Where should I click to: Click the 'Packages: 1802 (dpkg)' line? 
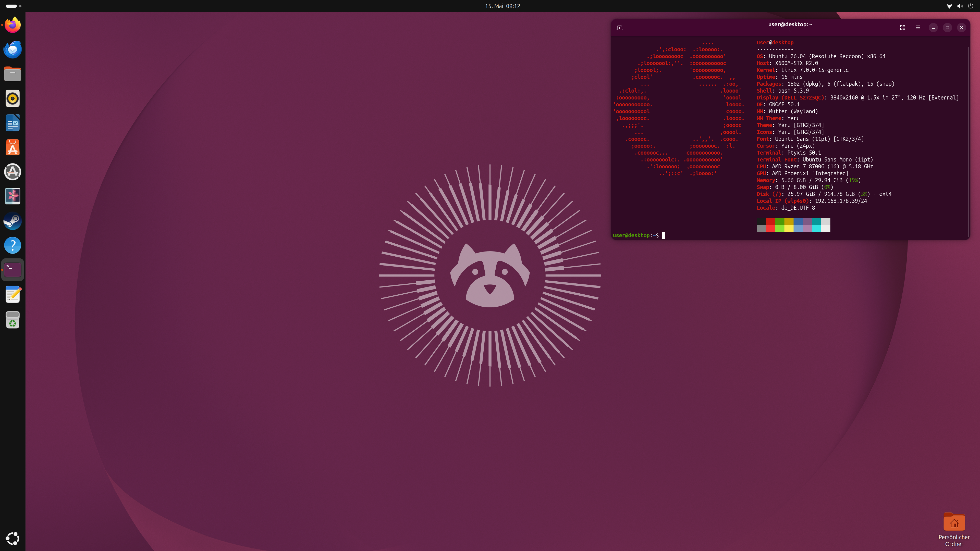826,84
